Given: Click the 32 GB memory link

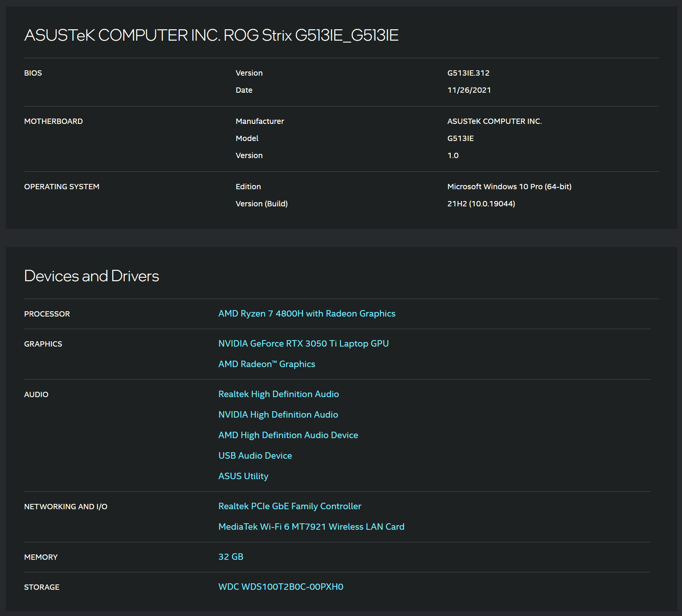Looking at the screenshot, I should click(x=230, y=557).
